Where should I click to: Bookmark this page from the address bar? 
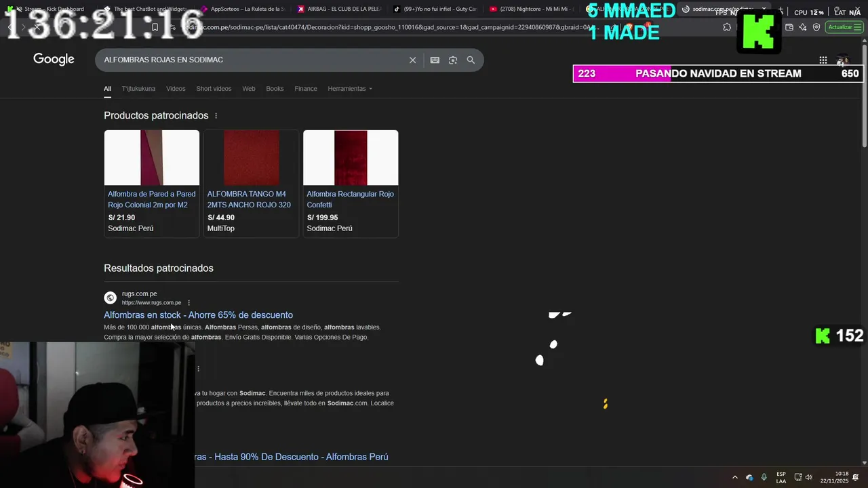pyautogui.click(x=155, y=27)
